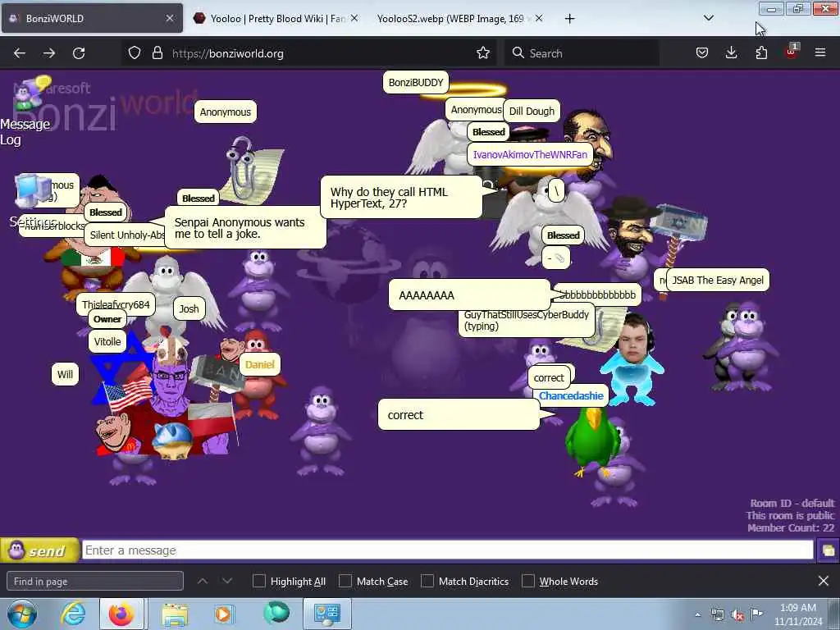Click the Vitolle name tag
Viewport: 840px width, 630px height.
[x=107, y=342]
